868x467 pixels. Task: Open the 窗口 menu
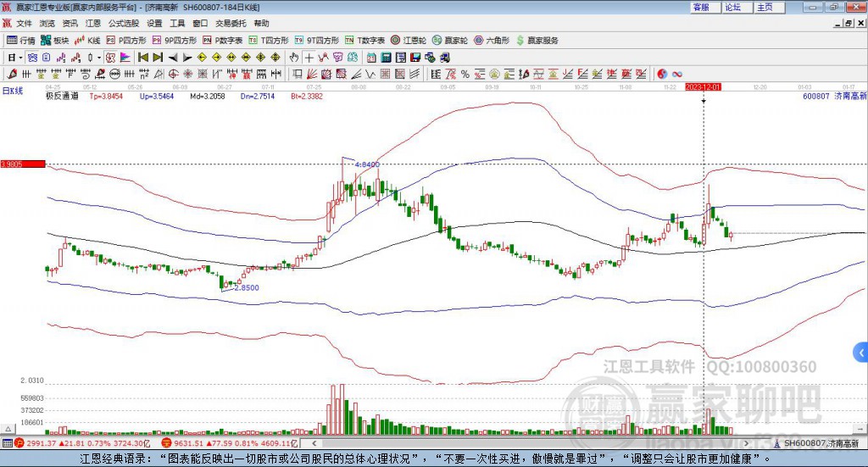click(200, 23)
